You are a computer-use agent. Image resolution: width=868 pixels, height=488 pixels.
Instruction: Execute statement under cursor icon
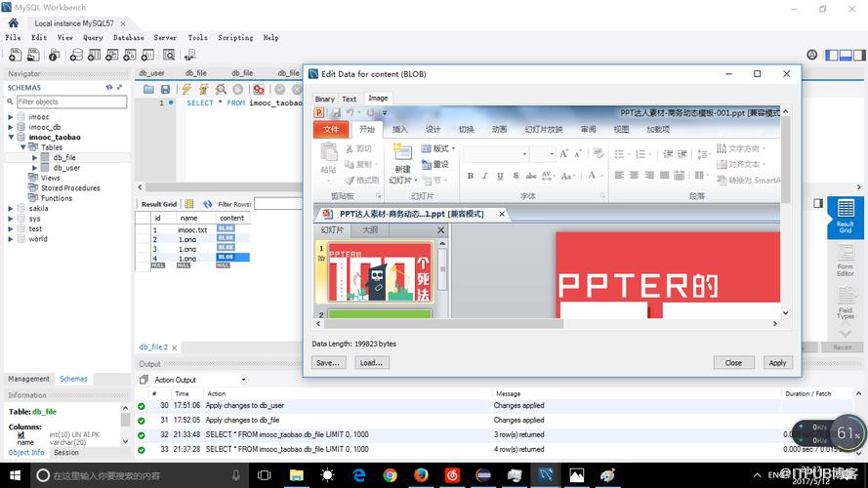point(204,89)
